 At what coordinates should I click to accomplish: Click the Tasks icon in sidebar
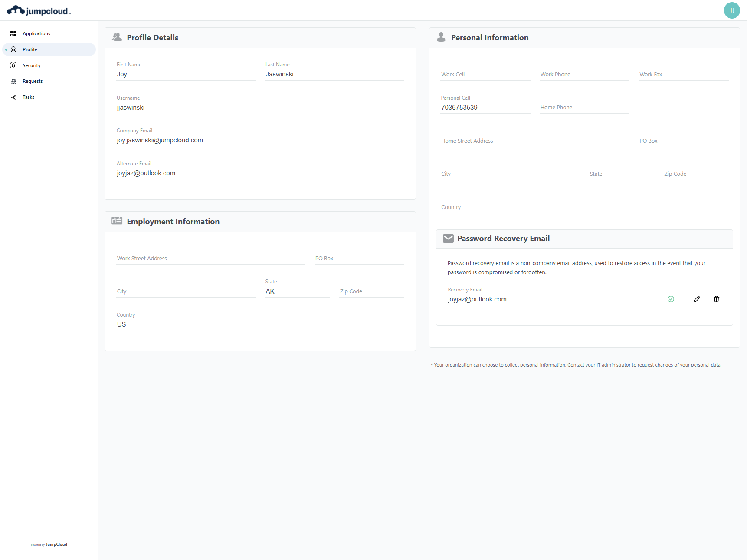tap(13, 98)
